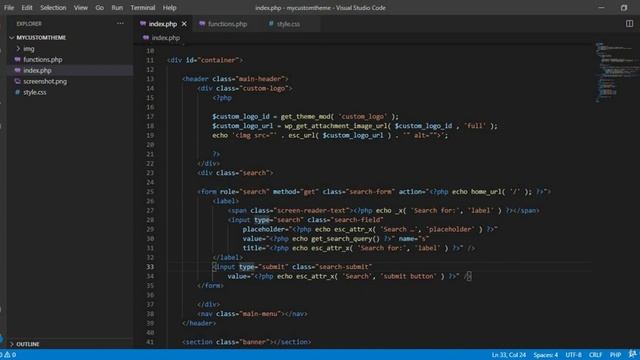
Task: Switch to the index.php editor tab
Action: pyautogui.click(x=162, y=24)
